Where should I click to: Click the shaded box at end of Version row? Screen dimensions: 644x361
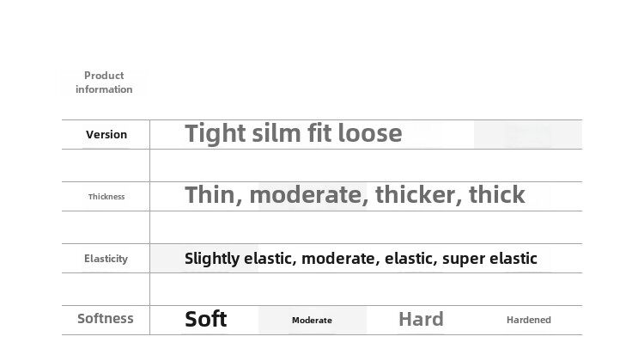click(527, 134)
